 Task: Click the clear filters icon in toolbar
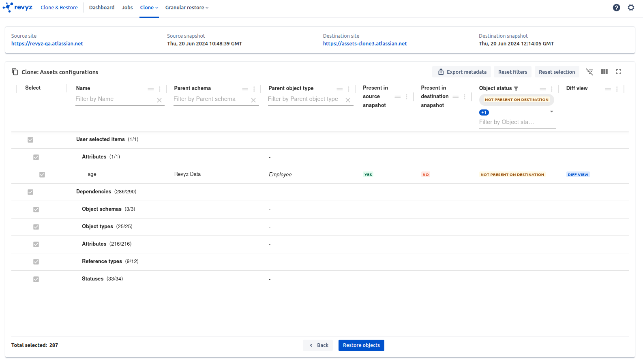(x=589, y=72)
